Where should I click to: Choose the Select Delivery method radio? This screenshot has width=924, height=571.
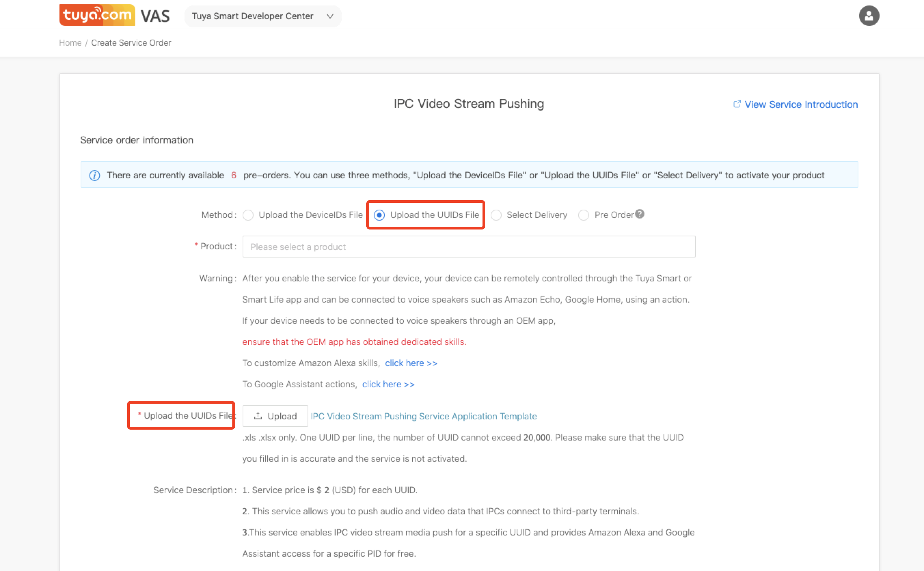coord(496,215)
